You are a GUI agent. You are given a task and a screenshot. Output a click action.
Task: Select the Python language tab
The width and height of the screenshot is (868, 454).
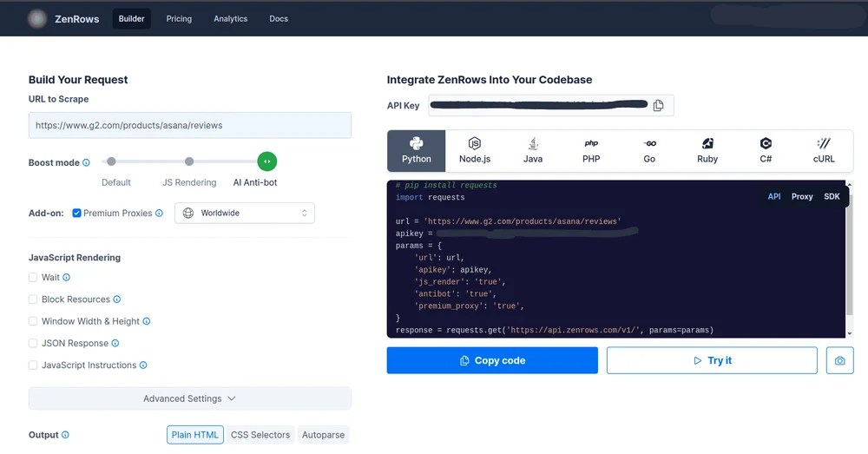pyautogui.click(x=417, y=150)
